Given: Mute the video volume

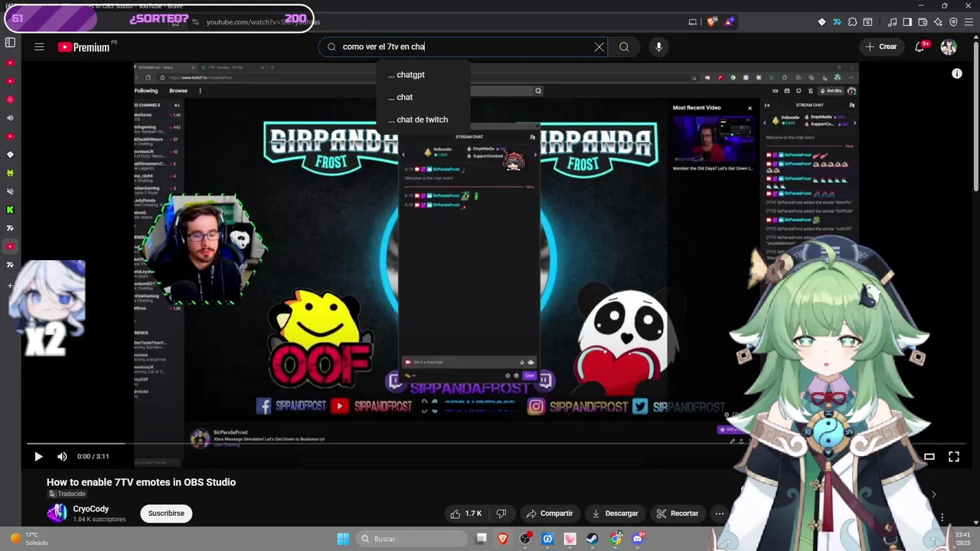Looking at the screenshot, I should (x=62, y=457).
